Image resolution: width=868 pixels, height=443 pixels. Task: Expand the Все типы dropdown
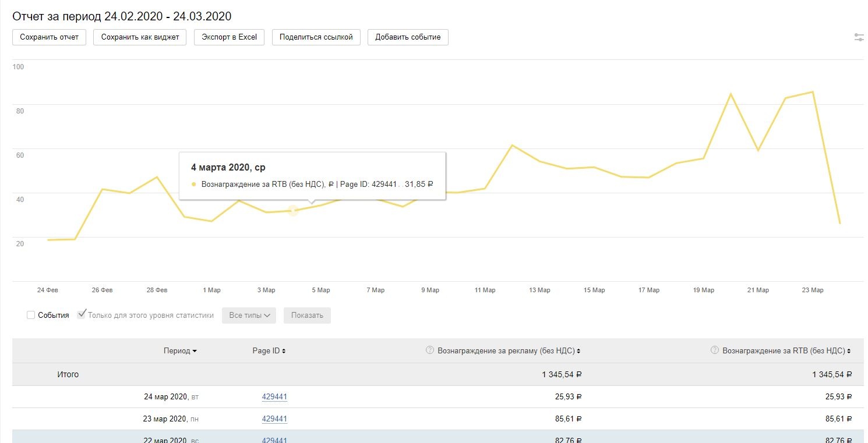pyautogui.click(x=249, y=316)
